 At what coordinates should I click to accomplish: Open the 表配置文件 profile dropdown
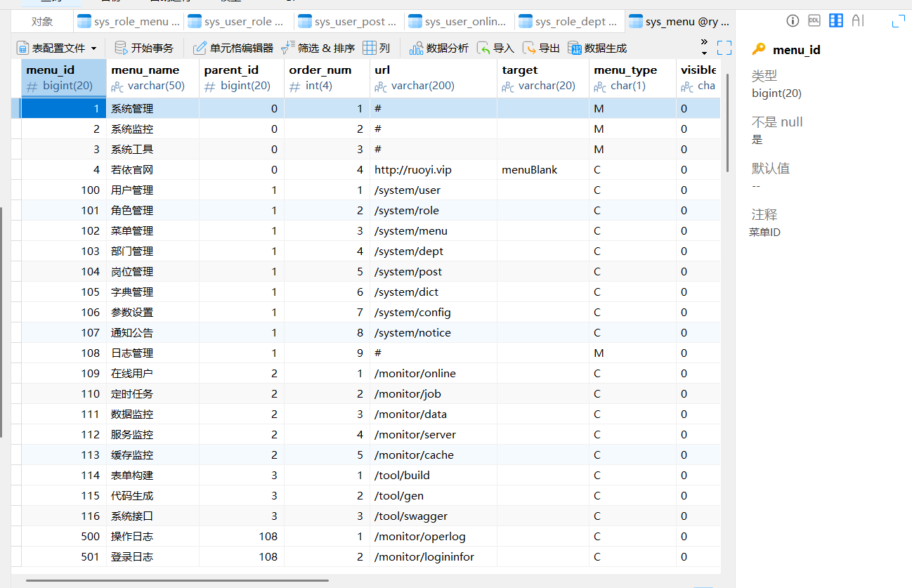(57, 48)
